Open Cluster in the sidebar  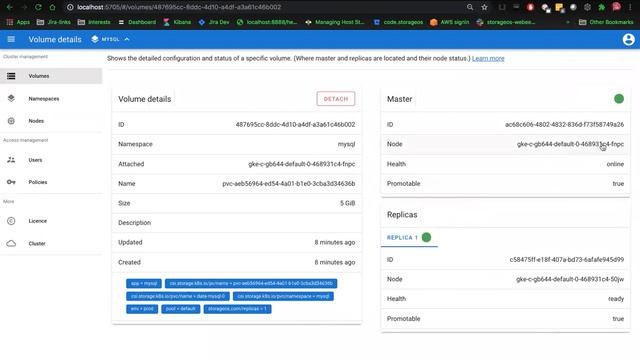51,243
